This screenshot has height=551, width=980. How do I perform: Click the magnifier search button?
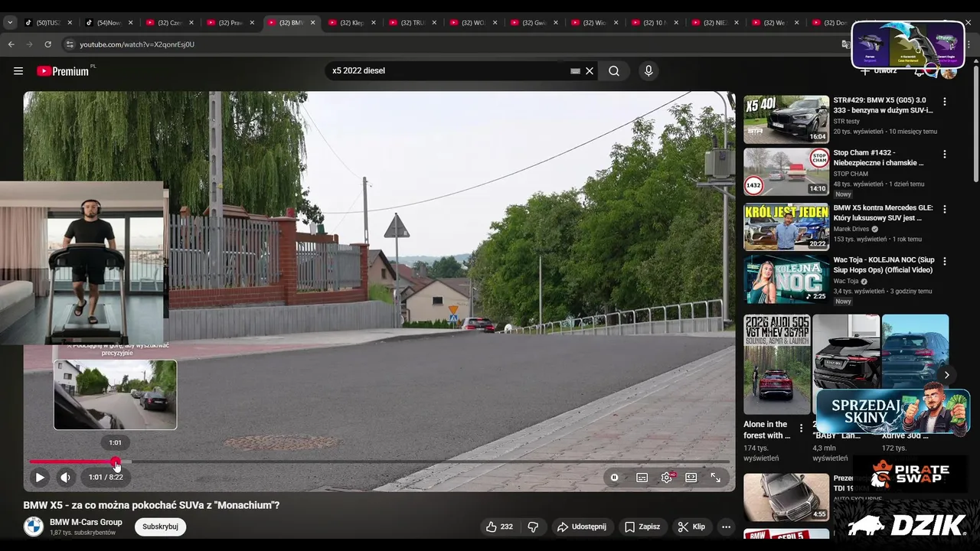pos(614,71)
